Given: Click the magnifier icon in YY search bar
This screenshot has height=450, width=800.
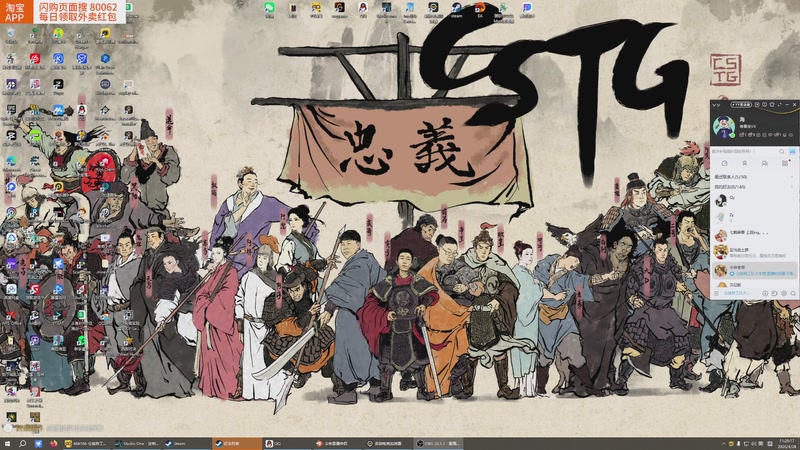Looking at the screenshot, I should point(782,152).
